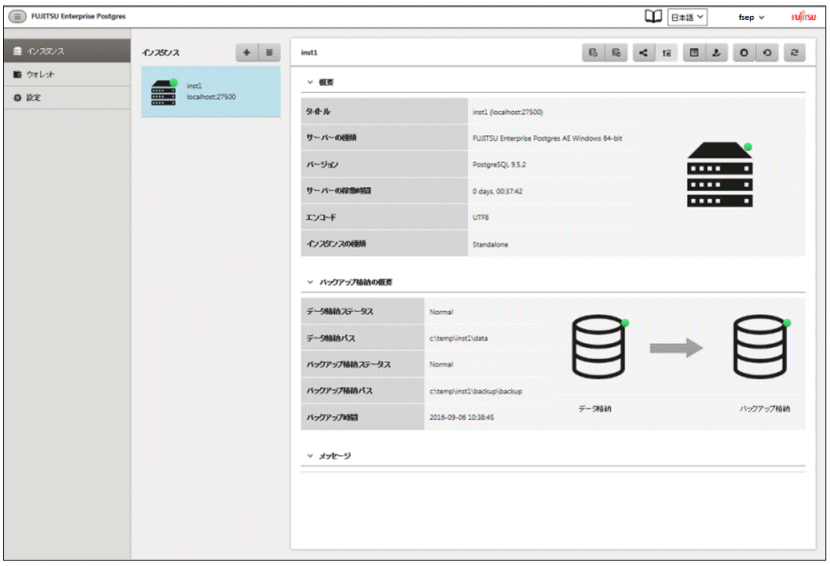Click the database restore icon in toolbar

point(616,52)
